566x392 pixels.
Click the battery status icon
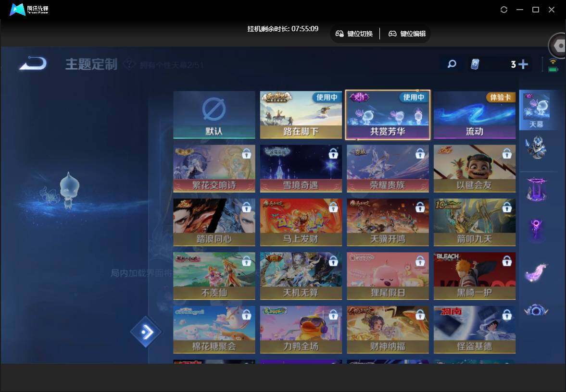[553, 69]
